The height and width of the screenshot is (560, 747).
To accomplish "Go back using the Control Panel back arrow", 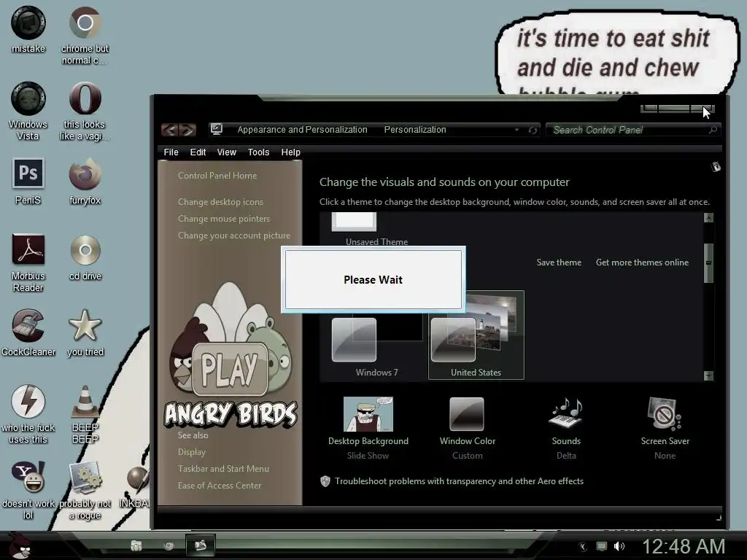I will pos(169,130).
